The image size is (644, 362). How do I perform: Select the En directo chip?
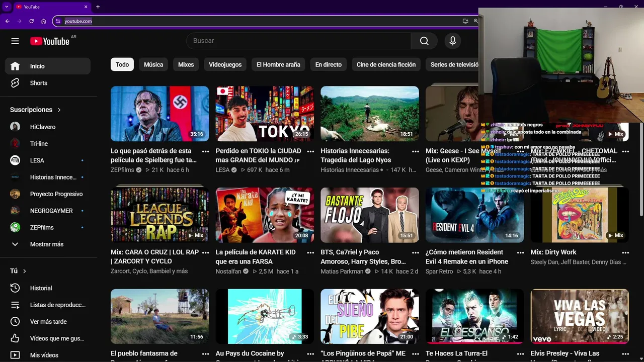tap(329, 64)
